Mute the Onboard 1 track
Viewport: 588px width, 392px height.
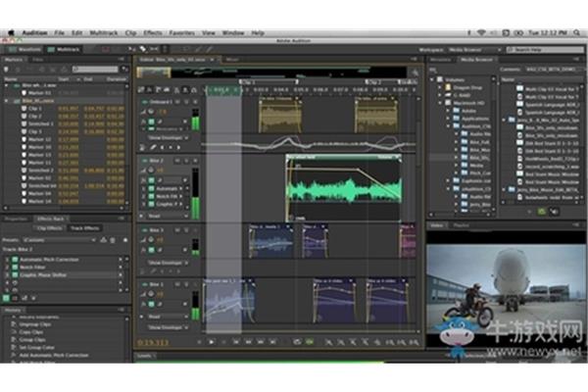[177, 102]
